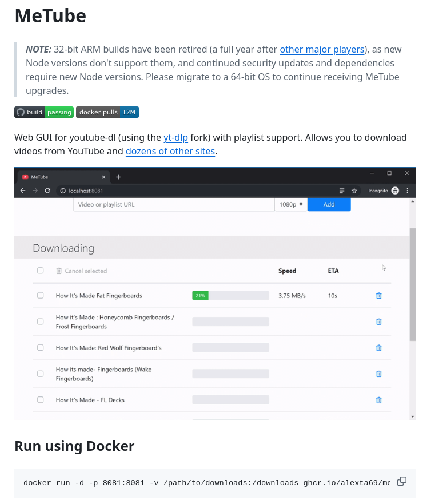Click the build passing badge
This screenshot has width=427, height=504.
[x=44, y=112]
